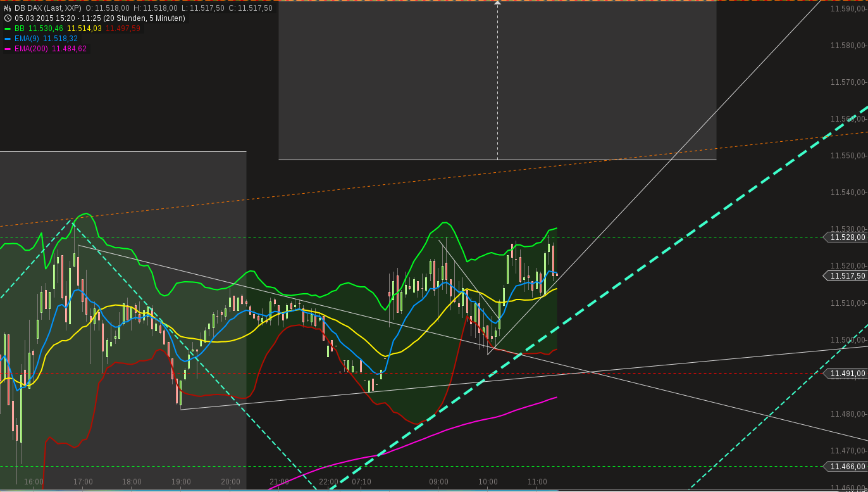The width and height of the screenshot is (868, 492).
Task: Expand the highlighted upper chart region panel
Action: point(497,81)
